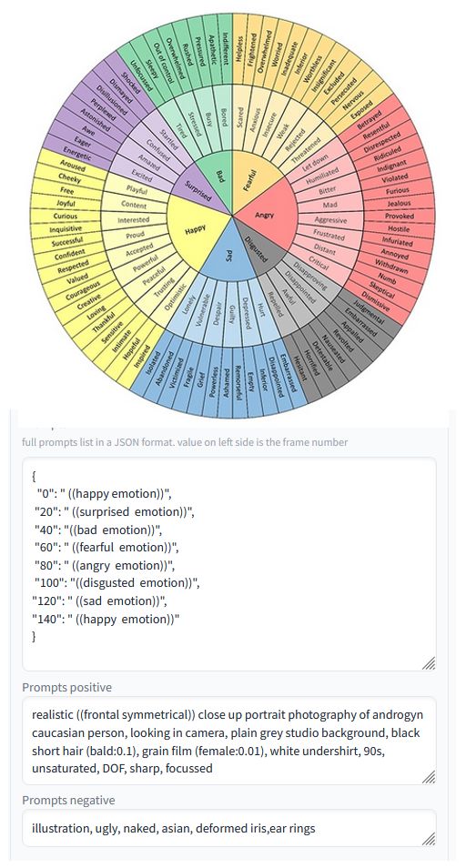Image resolution: width=466 pixels, height=868 pixels.
Task: Click the "surprised emotion" line in the JSON
Action: (114, 511)
